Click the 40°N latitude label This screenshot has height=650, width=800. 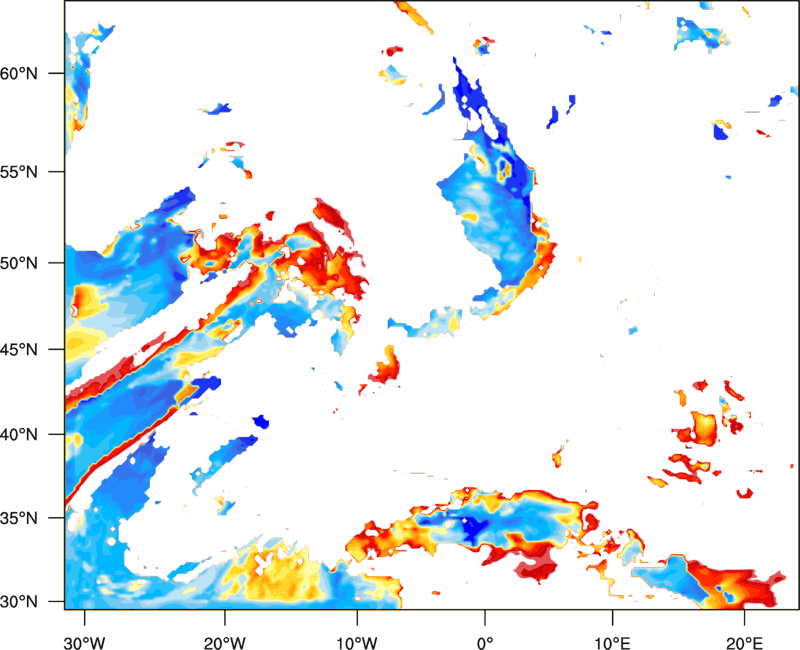tap(19, 435)
